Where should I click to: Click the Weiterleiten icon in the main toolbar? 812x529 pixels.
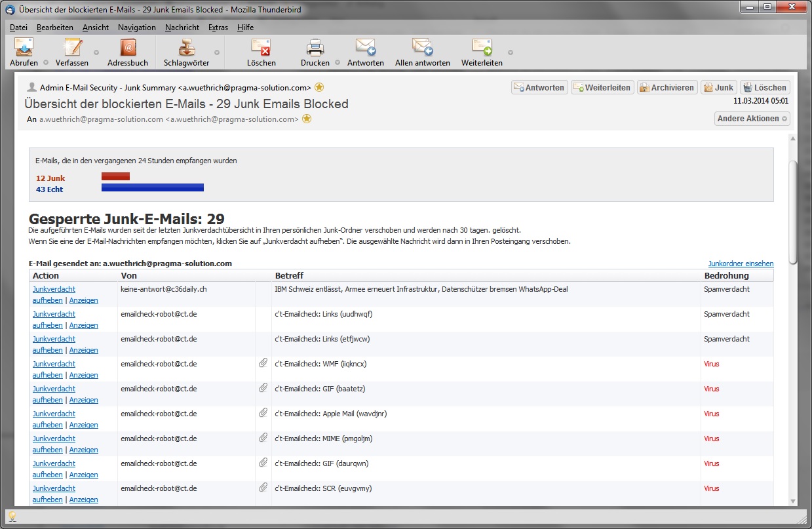pos(482,48)
